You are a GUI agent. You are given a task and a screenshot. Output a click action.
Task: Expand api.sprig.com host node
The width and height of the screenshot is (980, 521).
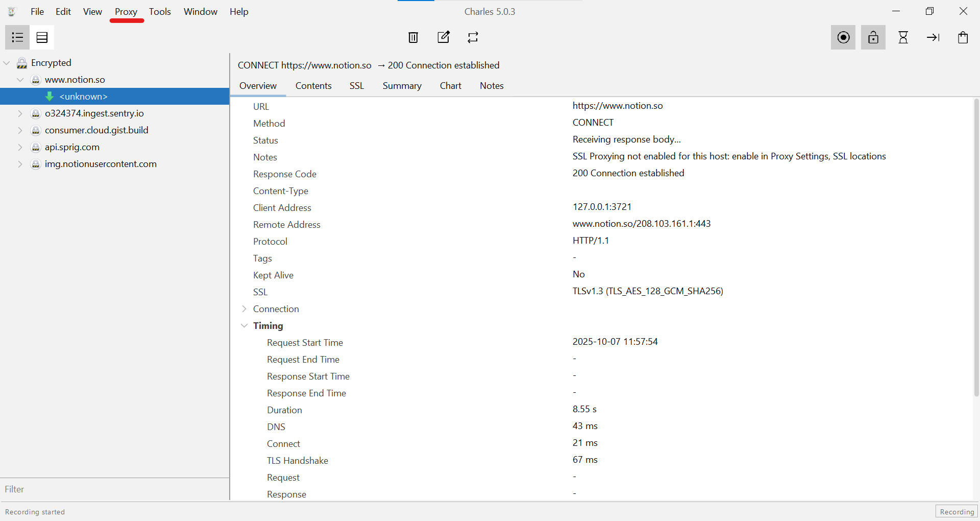click(x=20, y=147)
